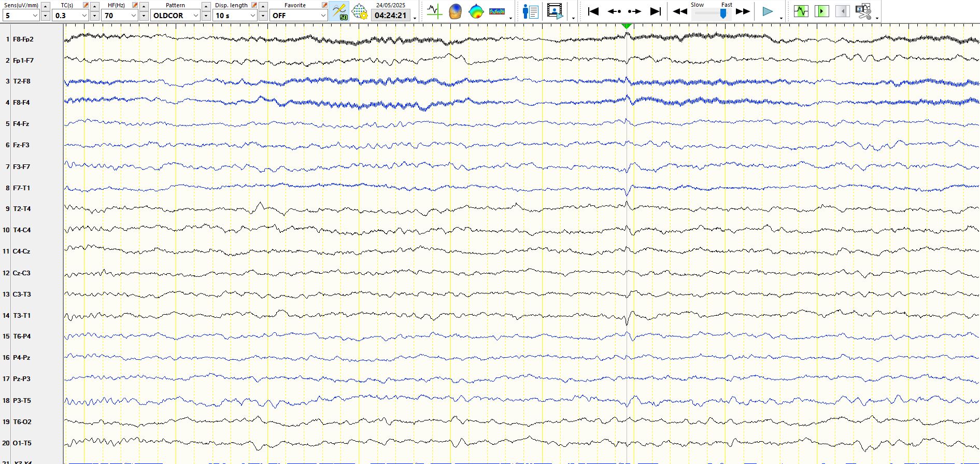Select channel label T6-O2
Image resolution: width=980 pixels, height=464 pixels.
22,421
